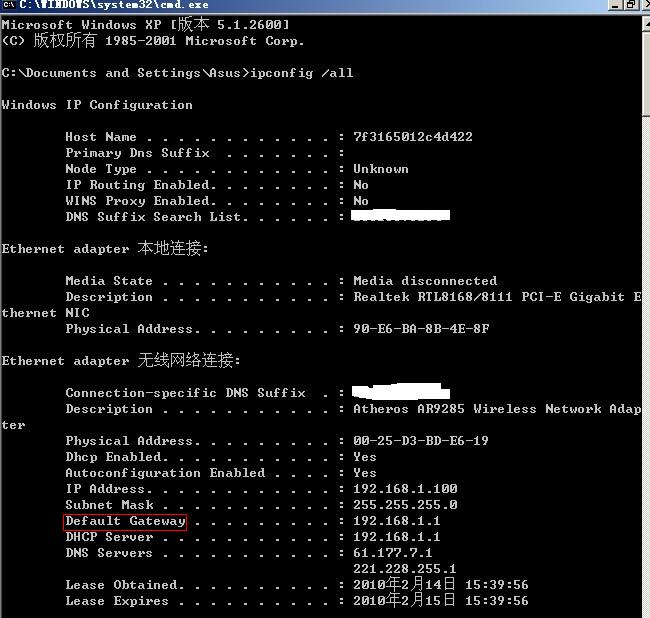This screenshot has height=618, width=650.
Task: Click the 'Media State' label
Action: click(x=109, y=281)
